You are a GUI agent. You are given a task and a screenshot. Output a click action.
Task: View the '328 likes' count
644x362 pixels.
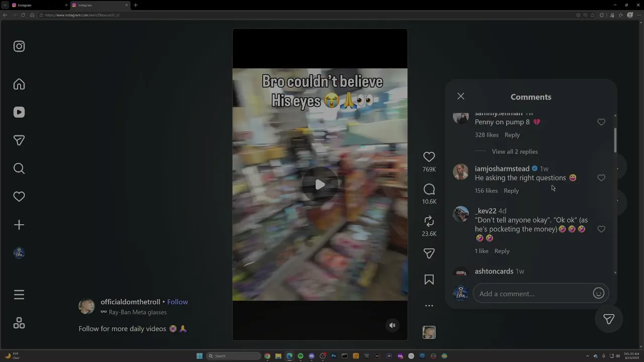[x=487, y=135]
